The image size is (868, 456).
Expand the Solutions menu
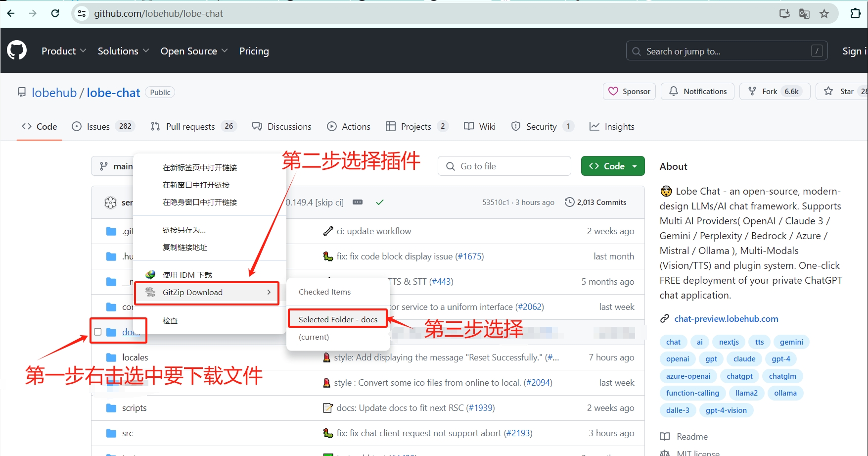pos(123,51)
